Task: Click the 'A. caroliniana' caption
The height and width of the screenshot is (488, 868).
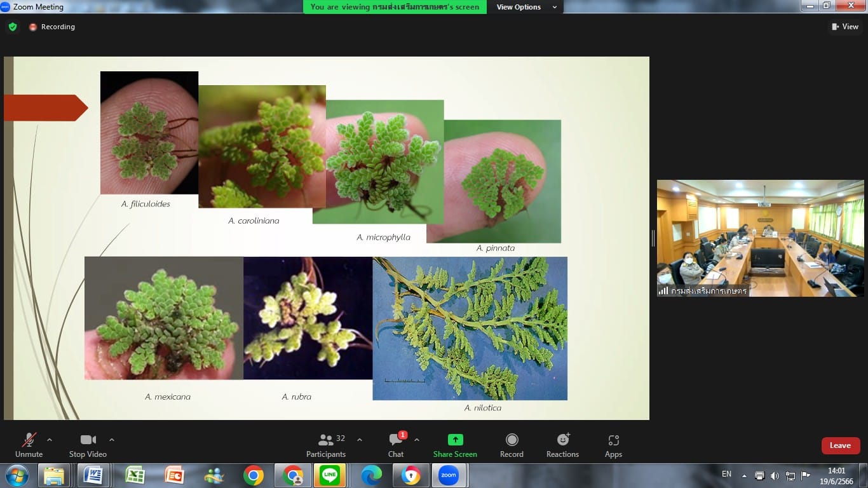Action: [254, 220]
